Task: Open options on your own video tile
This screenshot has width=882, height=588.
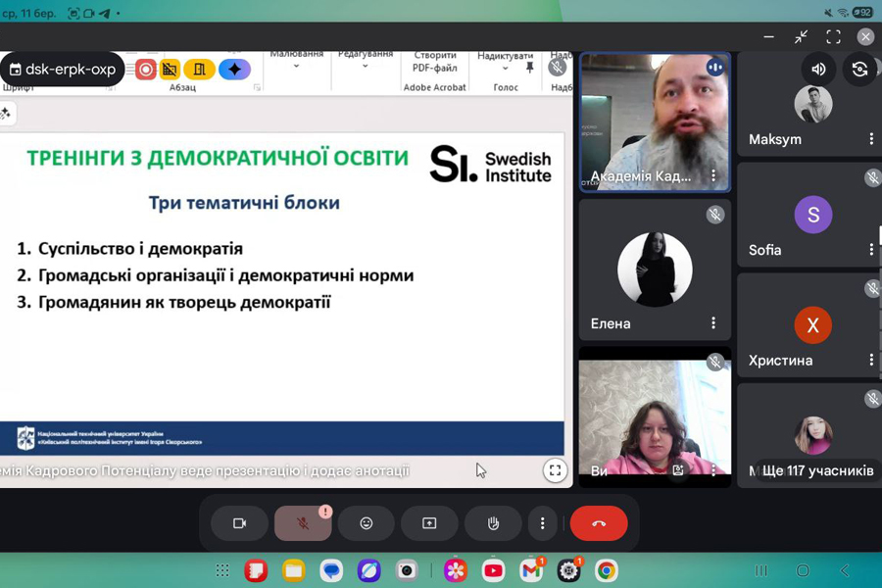Action: pyautogui.click(x=713, y=470)
